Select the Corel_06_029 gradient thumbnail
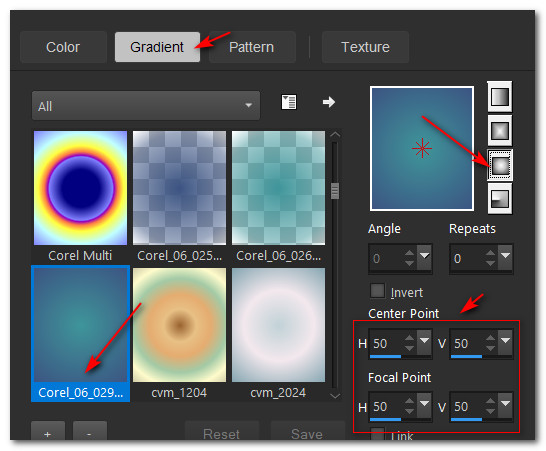Viewport: 546px width, 451px height. [80, 325]
